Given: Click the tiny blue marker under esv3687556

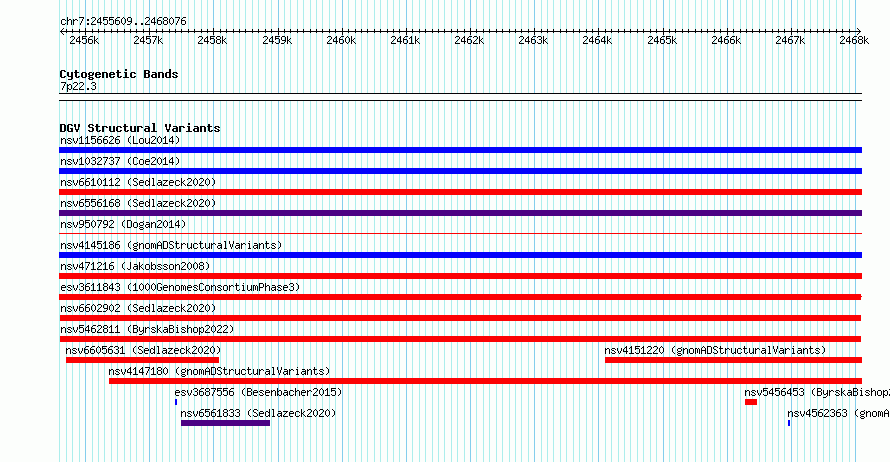Looking at the screenshot, I should (x=176, y=402).
